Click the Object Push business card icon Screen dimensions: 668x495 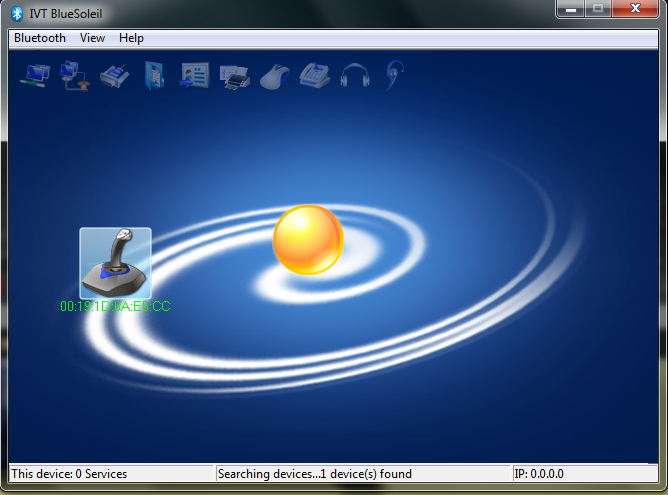(x=195, y=75)
